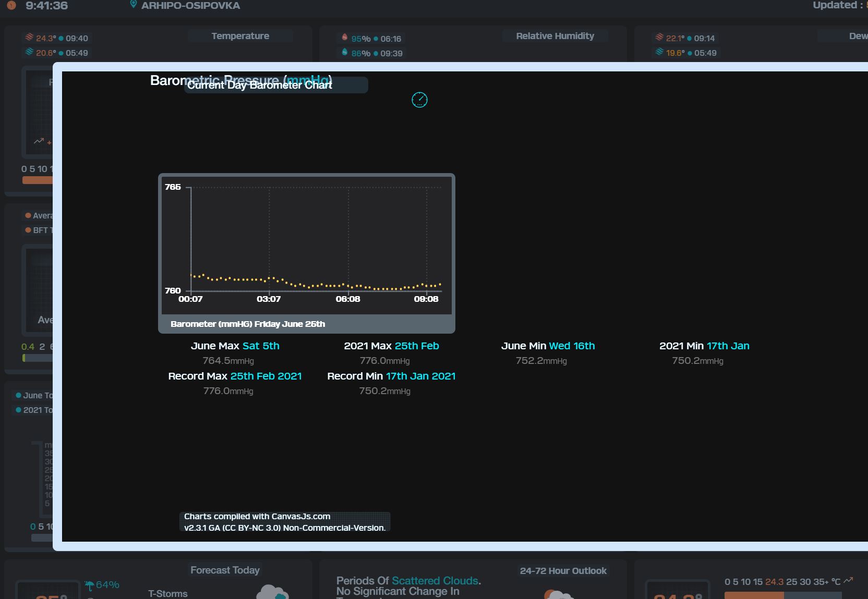Click the Barometric Pressure (mmHg) heading

[x=241, y=81]
